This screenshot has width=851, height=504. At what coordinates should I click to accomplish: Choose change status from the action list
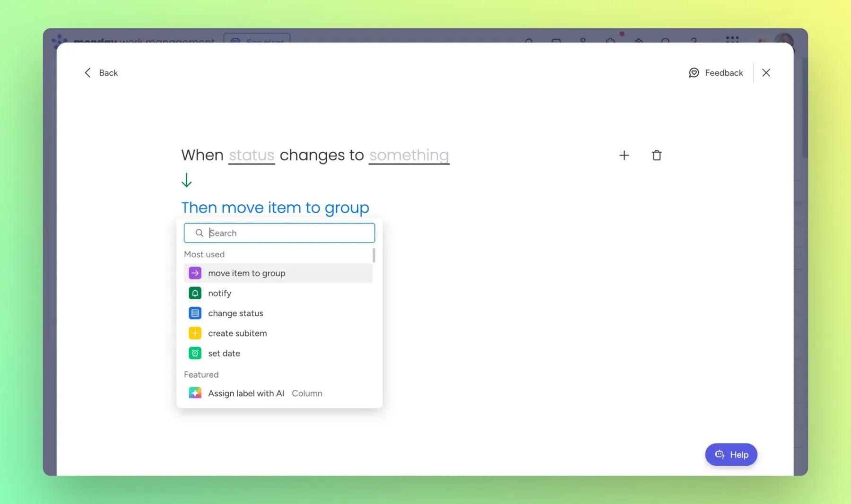[x=235, y=313]
